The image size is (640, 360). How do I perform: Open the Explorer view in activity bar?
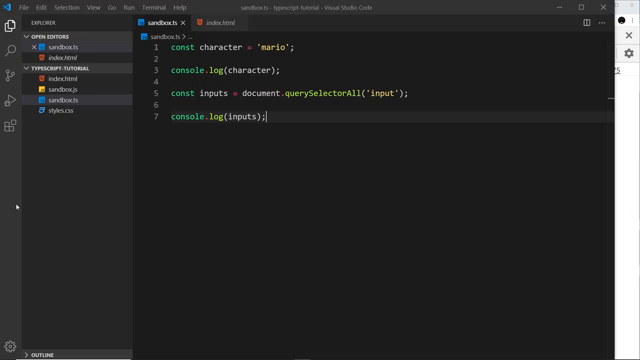(10, 26)
